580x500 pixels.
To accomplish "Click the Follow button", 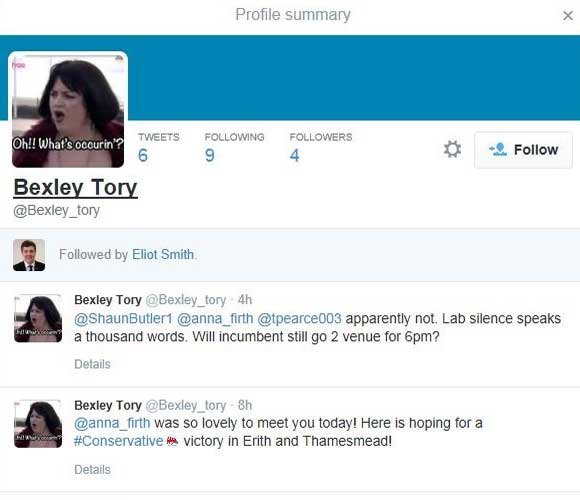I will 523,150.
